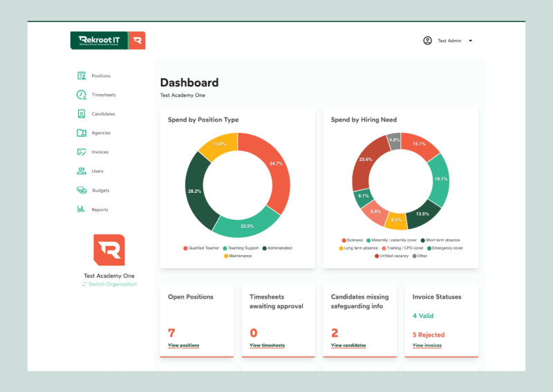Toggle Short term absence legend entry
The image size is (553, 392).
(x=440, y=240)
